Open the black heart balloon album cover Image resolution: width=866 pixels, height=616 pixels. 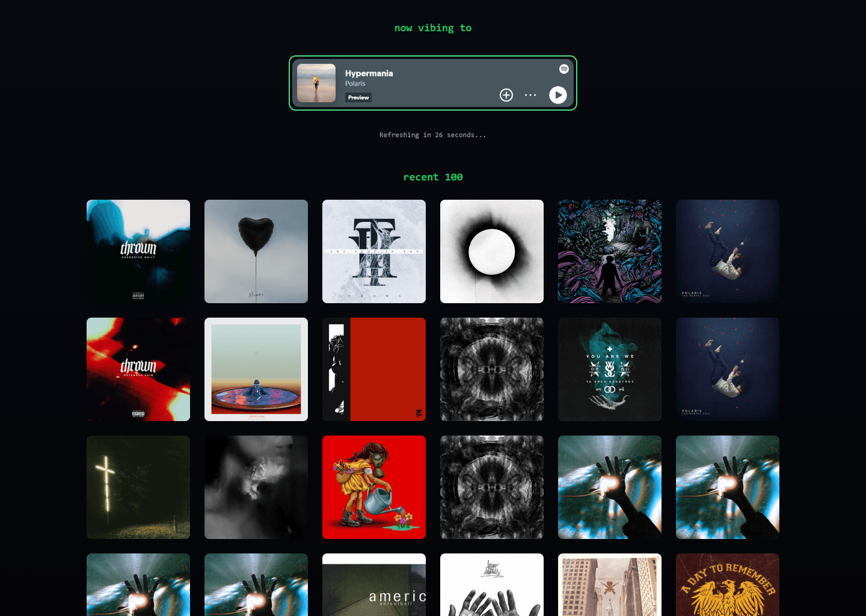(x=256, y=251)
